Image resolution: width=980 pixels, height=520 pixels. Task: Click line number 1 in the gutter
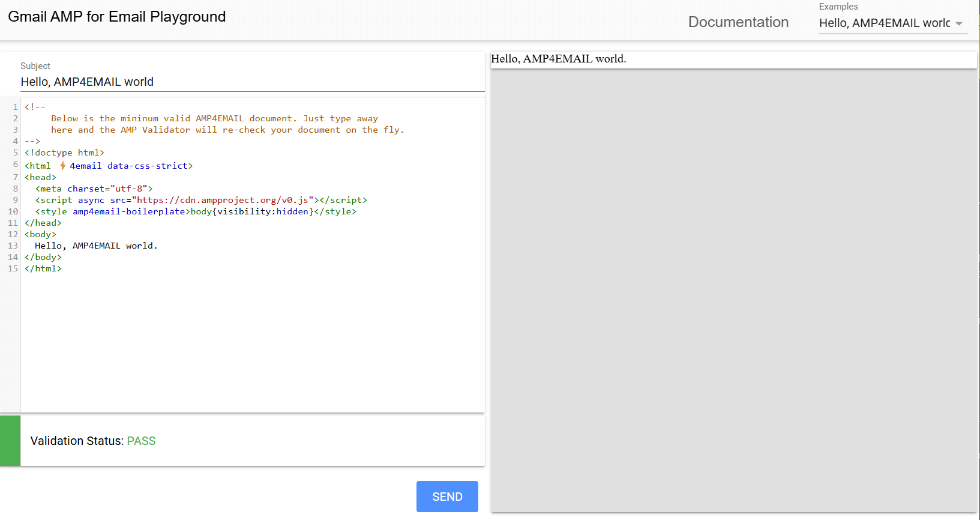(x=16, y=107)
